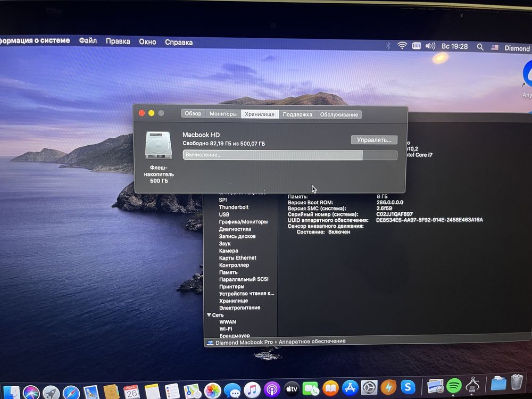Open Podcasts app in the Dock
Screen dimensions: 532x399
(272, 389)
